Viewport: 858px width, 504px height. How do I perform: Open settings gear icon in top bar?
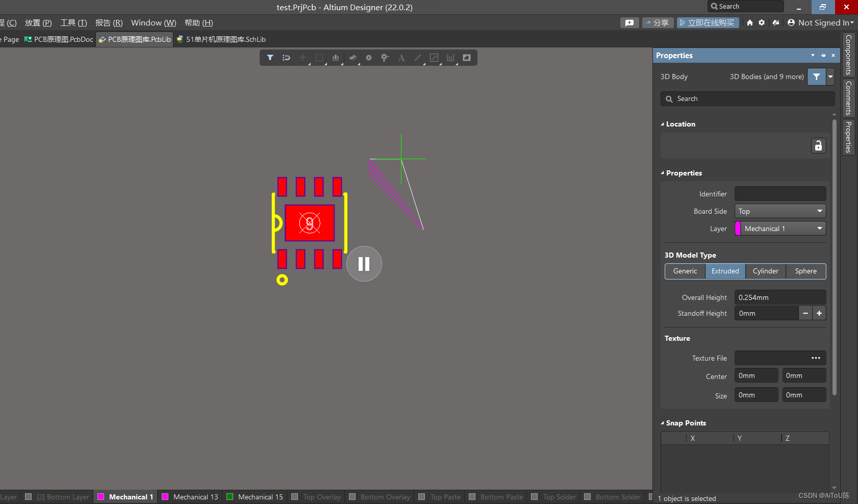[762, 23]
